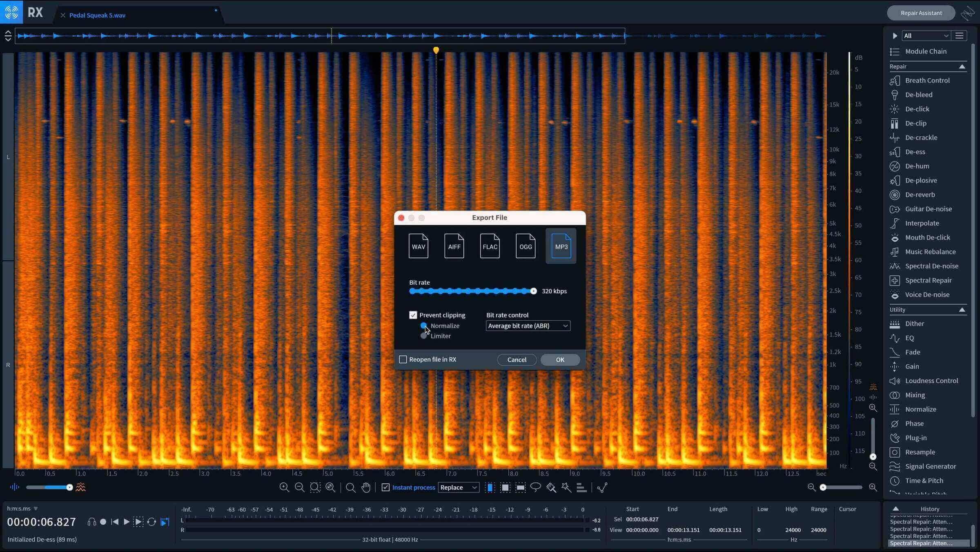Viewport: 980px width, 552px height.
Task: Open Bit rate control dropdown
Action: [x=528, y=326]
